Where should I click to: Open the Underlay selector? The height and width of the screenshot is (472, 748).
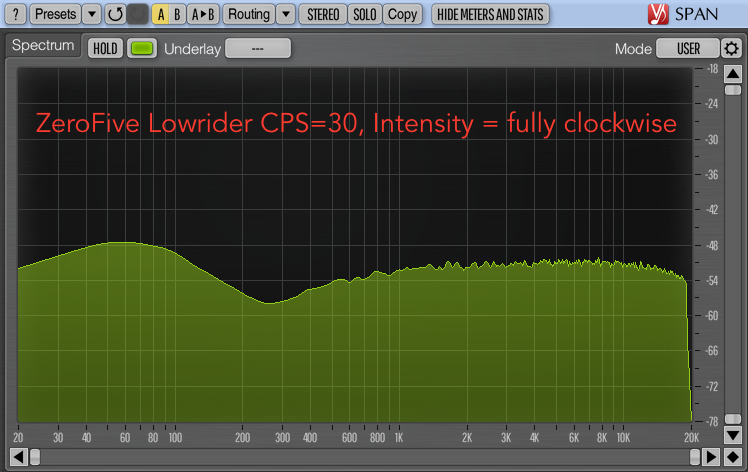pyautogui.click(x=258, y=48)
